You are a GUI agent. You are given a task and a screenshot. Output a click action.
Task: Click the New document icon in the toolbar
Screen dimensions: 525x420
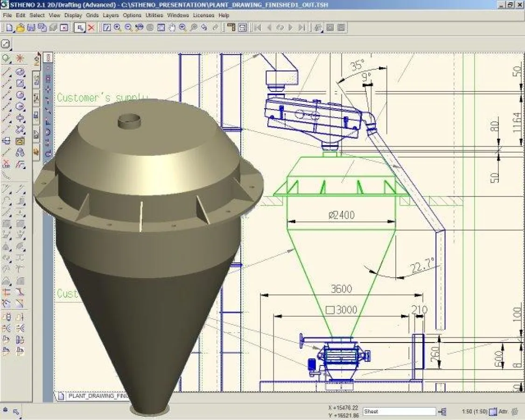(x=9, y=28)
